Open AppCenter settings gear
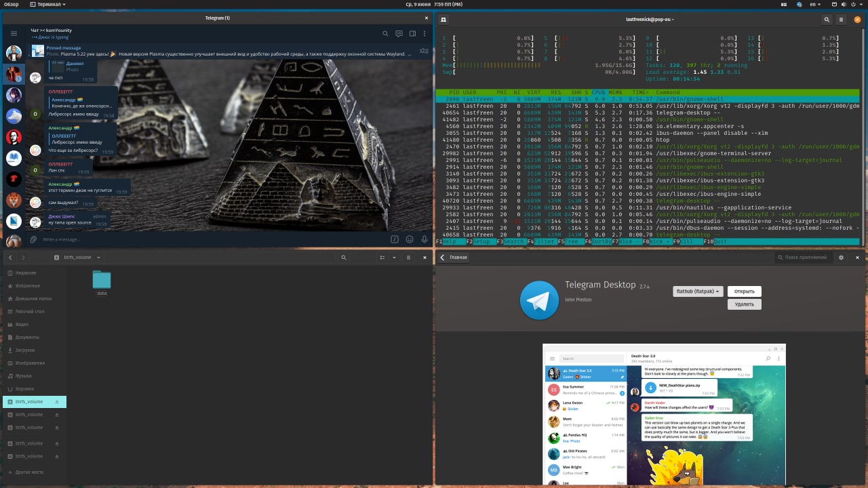The image size is (868, 488). tap(842, 258)
